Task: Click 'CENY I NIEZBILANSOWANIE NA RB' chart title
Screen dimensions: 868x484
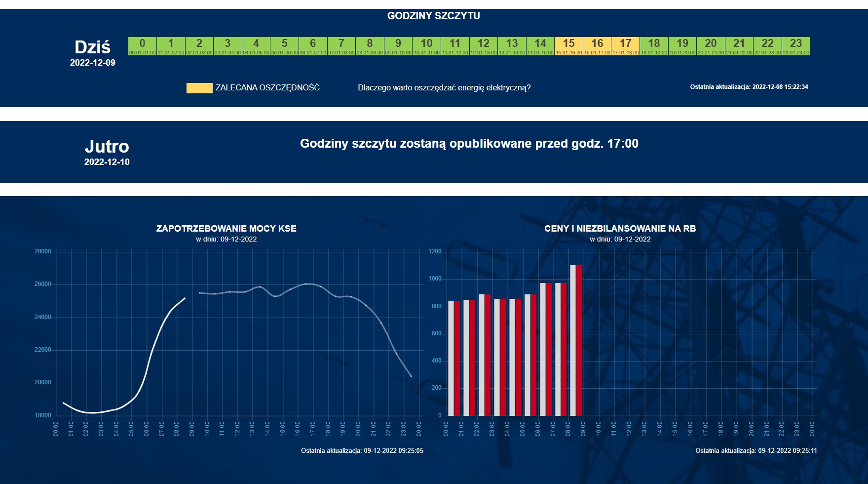Action: [x=620, y=229]
